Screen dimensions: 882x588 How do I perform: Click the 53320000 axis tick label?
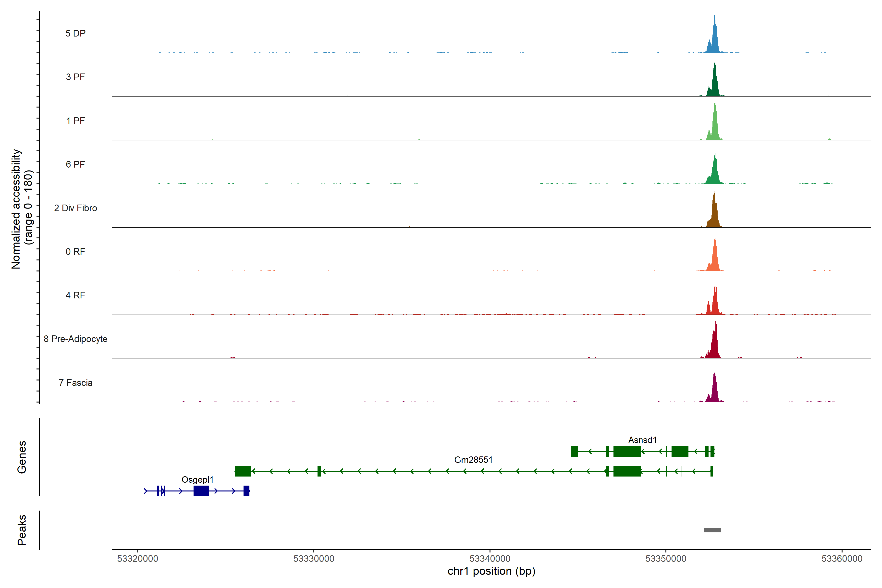coord(138,559)
